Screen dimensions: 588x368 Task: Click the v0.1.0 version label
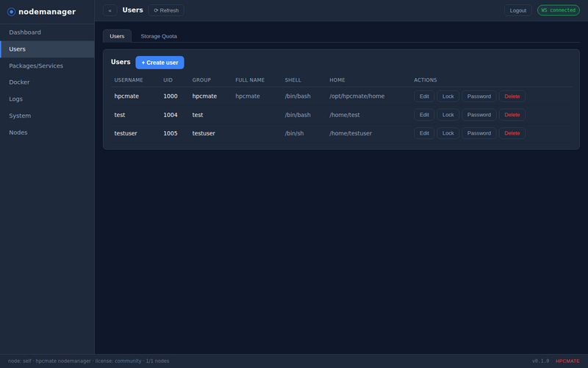point(540,361)
